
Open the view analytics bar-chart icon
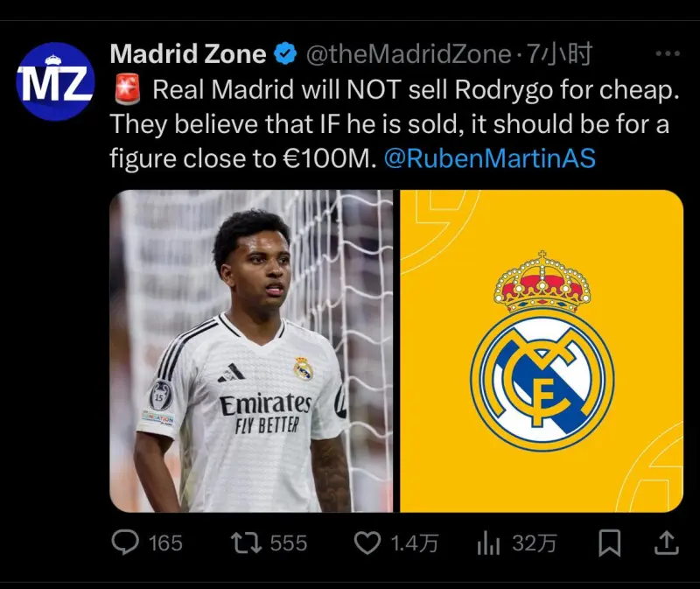[x=488, y=543]
